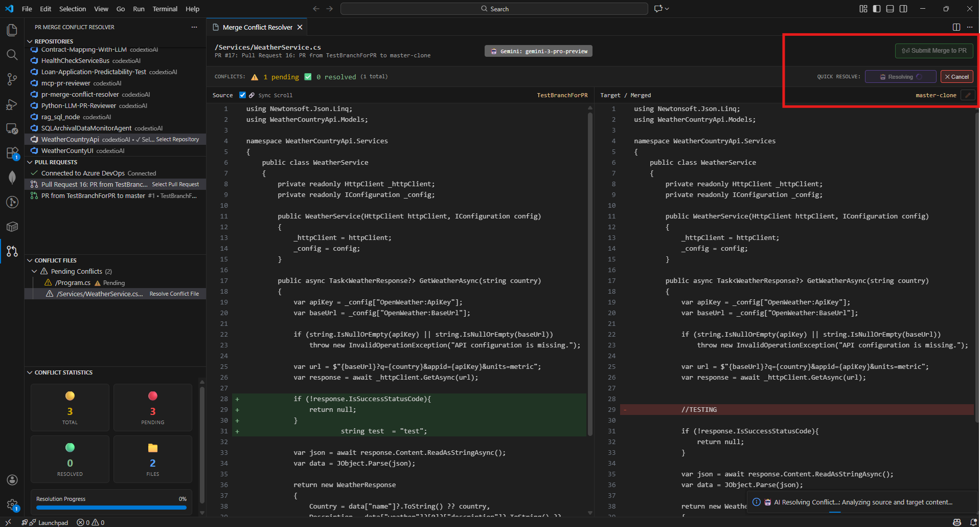Click the //TESTING removed line in target
The height and width of the screenshot is (527, 980).
[796, 410]
